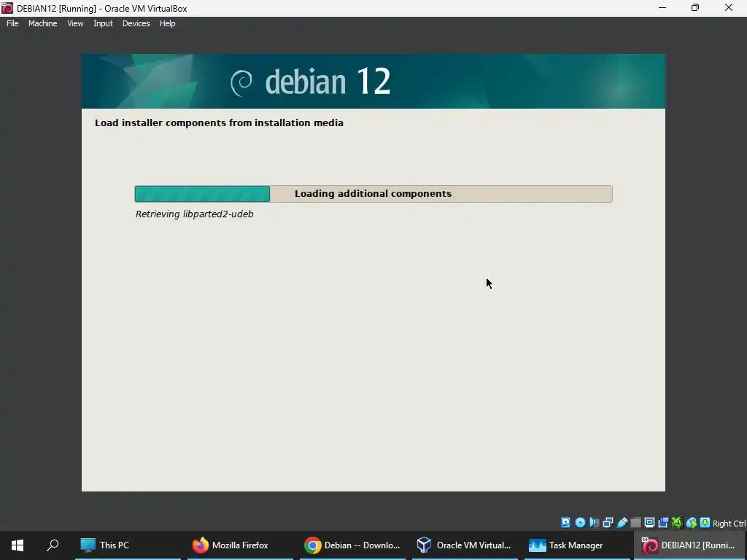Click the recording status icon
The width and height of the screenshot is (747, 560).
point(663,523)
